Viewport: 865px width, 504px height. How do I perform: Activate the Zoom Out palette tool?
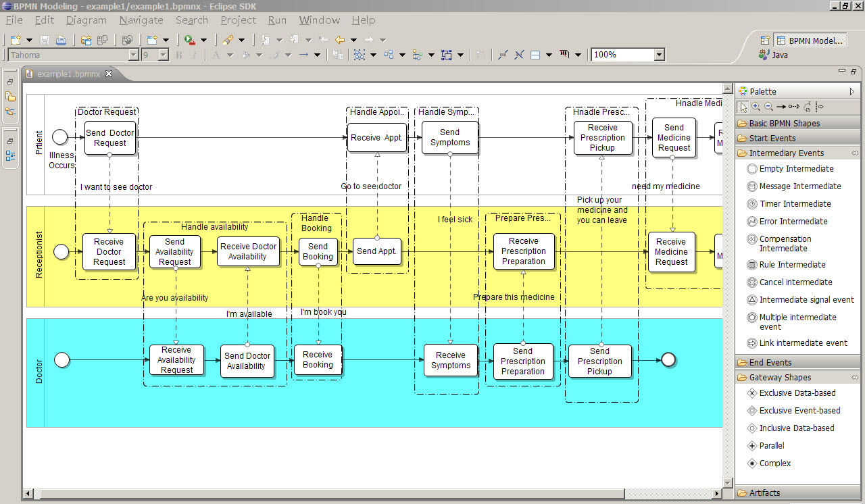769,107
